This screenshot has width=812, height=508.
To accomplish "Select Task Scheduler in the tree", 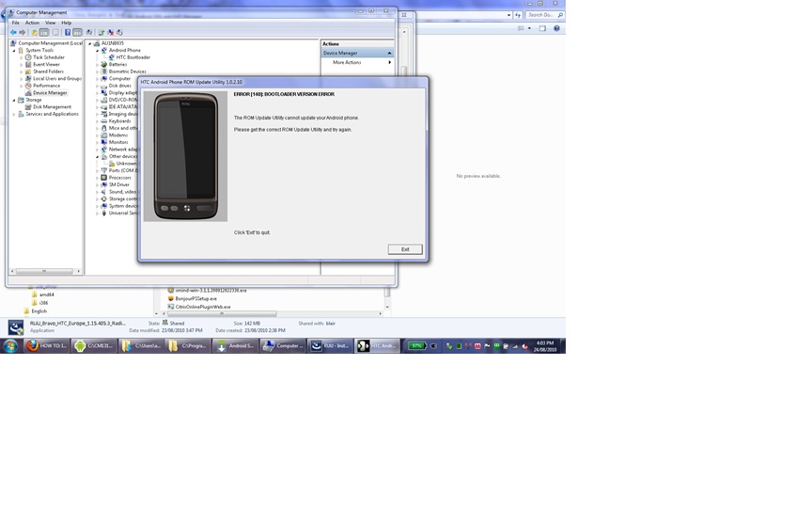I will (48, 57).
